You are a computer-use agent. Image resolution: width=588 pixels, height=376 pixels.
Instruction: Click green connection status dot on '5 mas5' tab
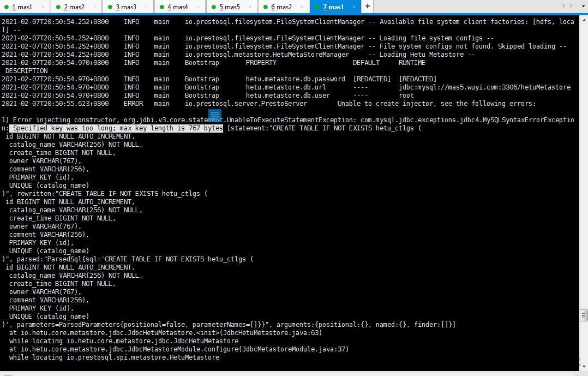(213, 7)
